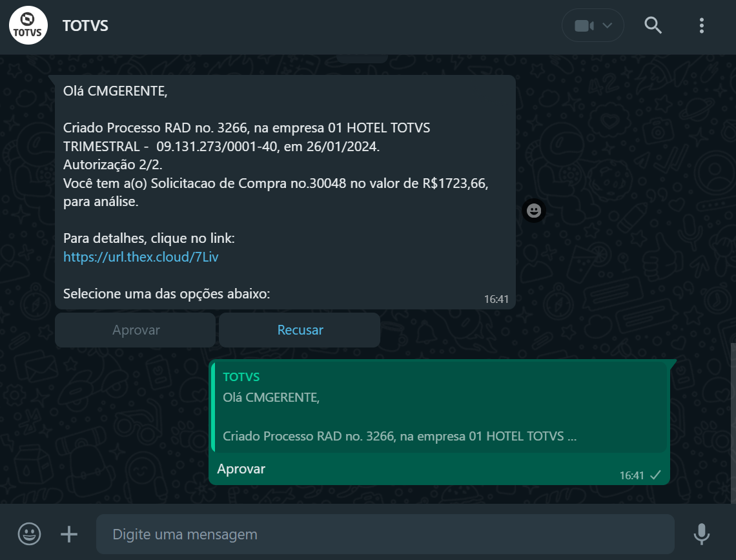Viewport: 736px width, 560px height.
Task: Click the sent check mark on Aprovar
Action: click(x=655, y=475)
